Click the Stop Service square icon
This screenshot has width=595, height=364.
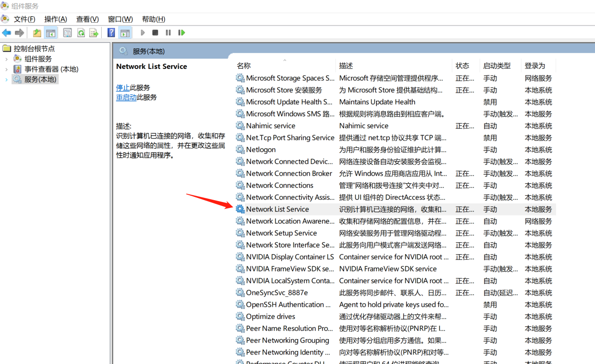point(155,33)
